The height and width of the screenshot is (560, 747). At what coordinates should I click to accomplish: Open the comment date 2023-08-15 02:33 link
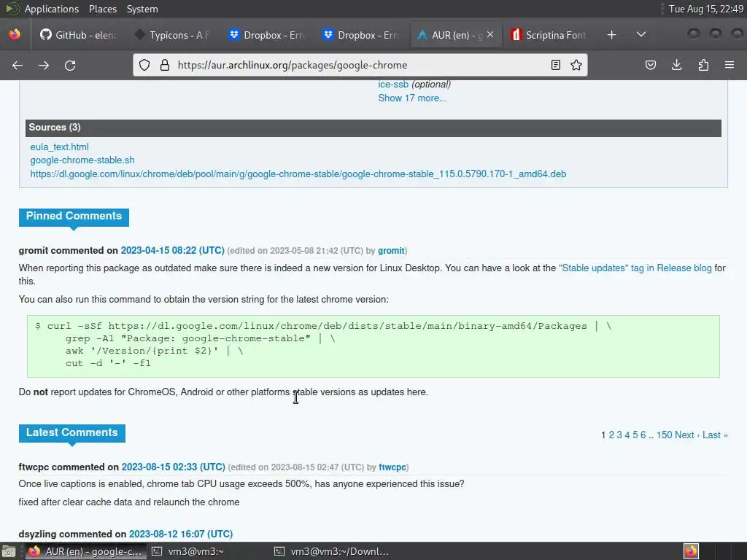pyautogui.click(x=174, y=467)
